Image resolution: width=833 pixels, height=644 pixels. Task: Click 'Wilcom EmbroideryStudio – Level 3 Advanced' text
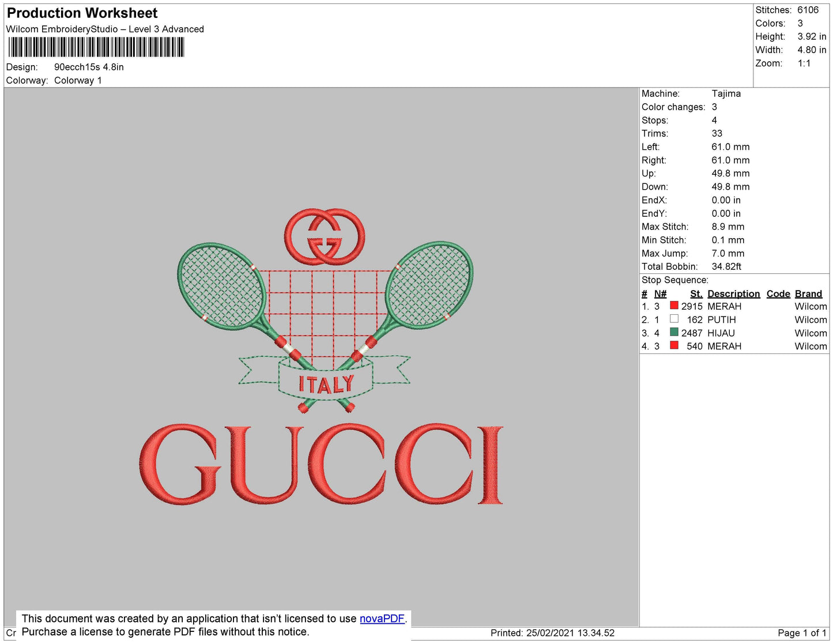[105, 29]
